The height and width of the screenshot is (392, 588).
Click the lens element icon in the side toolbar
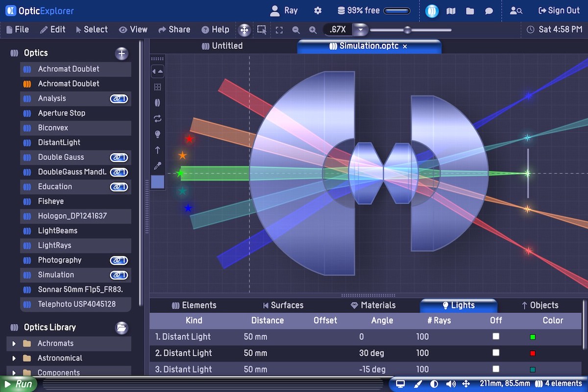coord(158,102)
